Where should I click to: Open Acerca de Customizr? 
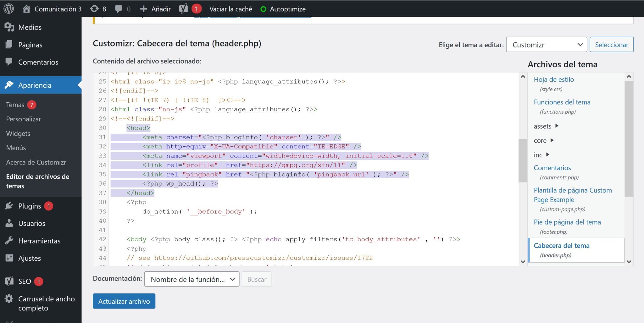[36, 162]
